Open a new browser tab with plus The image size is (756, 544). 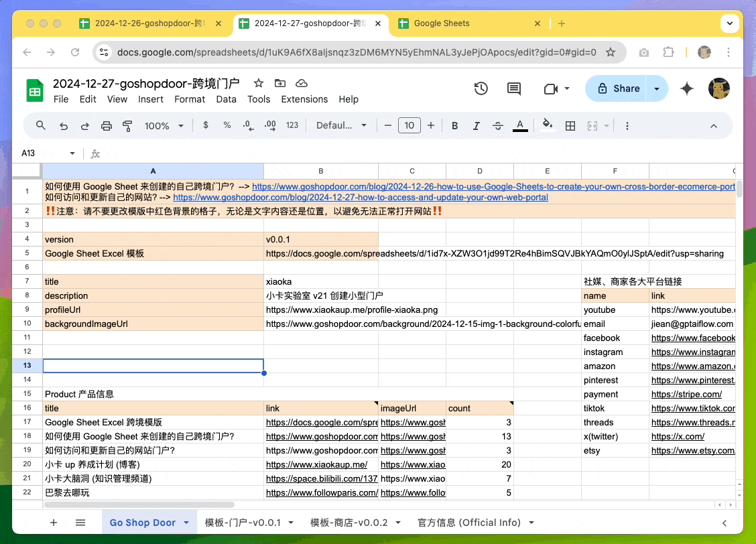[561, 23]
